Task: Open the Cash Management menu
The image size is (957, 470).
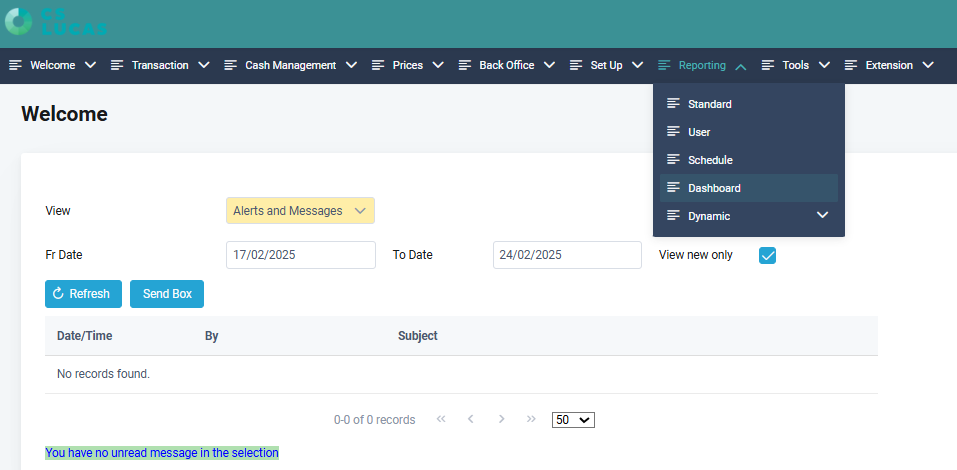Action: (x=290, y=66)
